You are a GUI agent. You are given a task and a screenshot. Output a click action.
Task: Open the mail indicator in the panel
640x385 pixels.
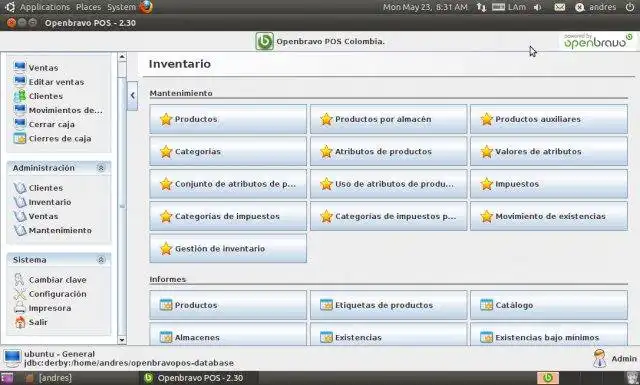560,7
